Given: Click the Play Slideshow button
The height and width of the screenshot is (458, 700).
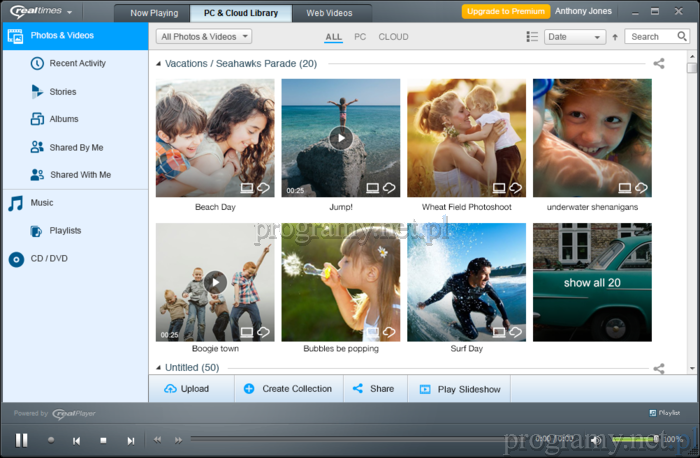Looking at the screenshot, I should point(459,389).
